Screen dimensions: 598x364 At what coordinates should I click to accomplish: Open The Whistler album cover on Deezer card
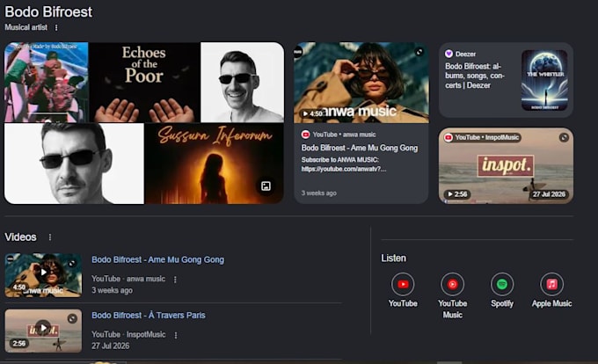tap(544, 80)
